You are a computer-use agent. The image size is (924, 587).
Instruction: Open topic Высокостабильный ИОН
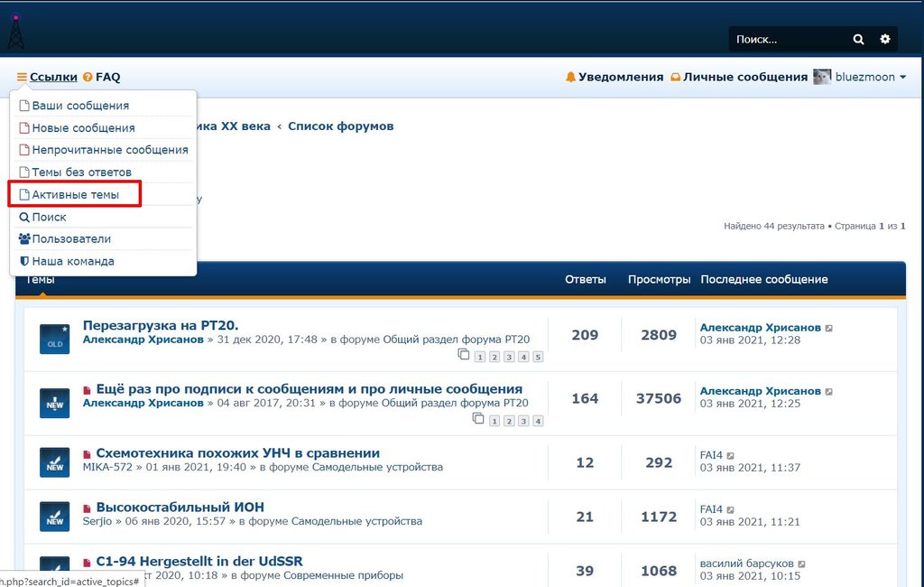point(180,507)
